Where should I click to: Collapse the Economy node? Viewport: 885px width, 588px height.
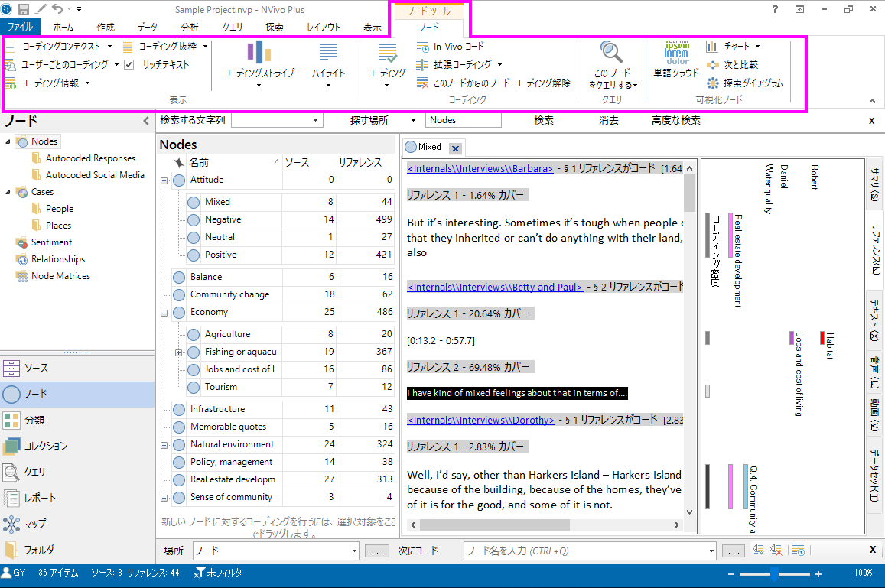pyautogui.click(x=164, y=313)
